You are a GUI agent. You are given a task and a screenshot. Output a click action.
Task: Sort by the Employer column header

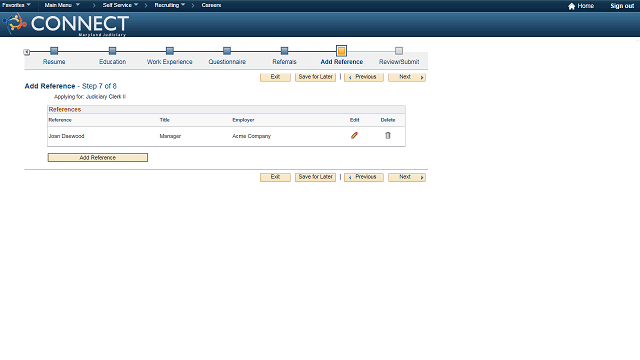(x=243, y=120)
